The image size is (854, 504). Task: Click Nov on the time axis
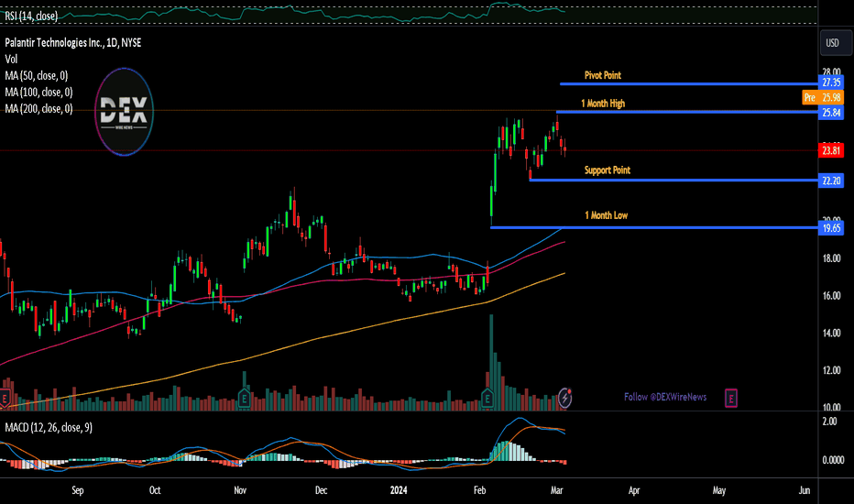coord(240,490)
